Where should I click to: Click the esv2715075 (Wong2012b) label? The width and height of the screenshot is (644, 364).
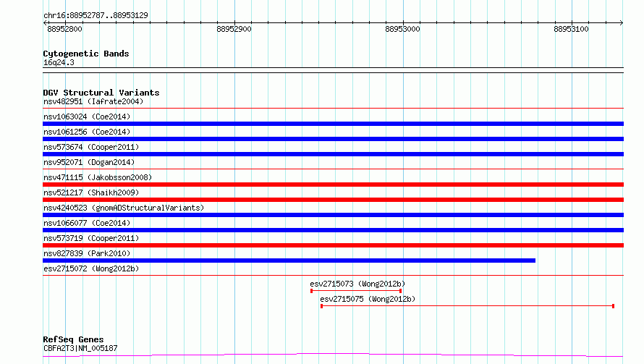coord(368,299)
